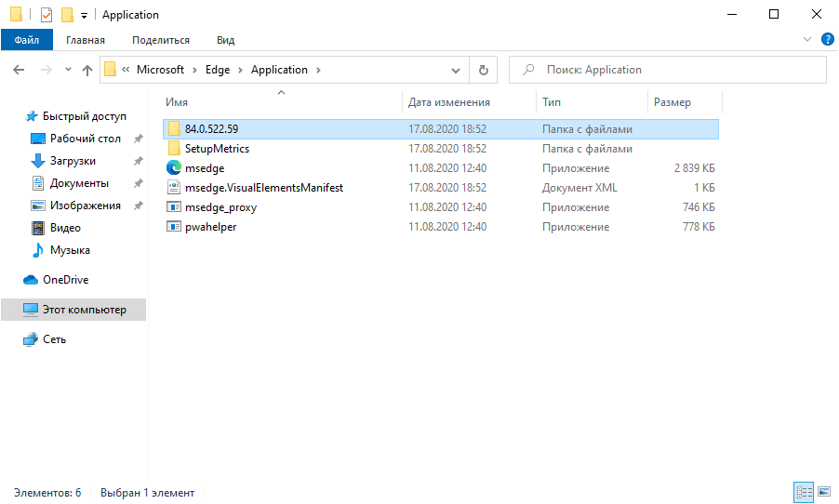Select the SetupMetrics folder name
This screenshot has width=839, height=504.
(218, 149)
